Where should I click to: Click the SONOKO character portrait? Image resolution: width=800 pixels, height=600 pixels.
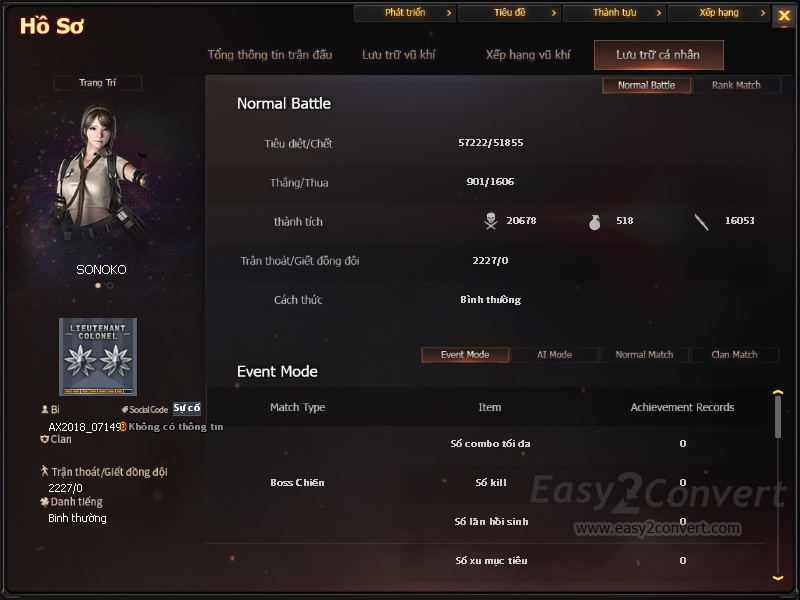(100, 173)
